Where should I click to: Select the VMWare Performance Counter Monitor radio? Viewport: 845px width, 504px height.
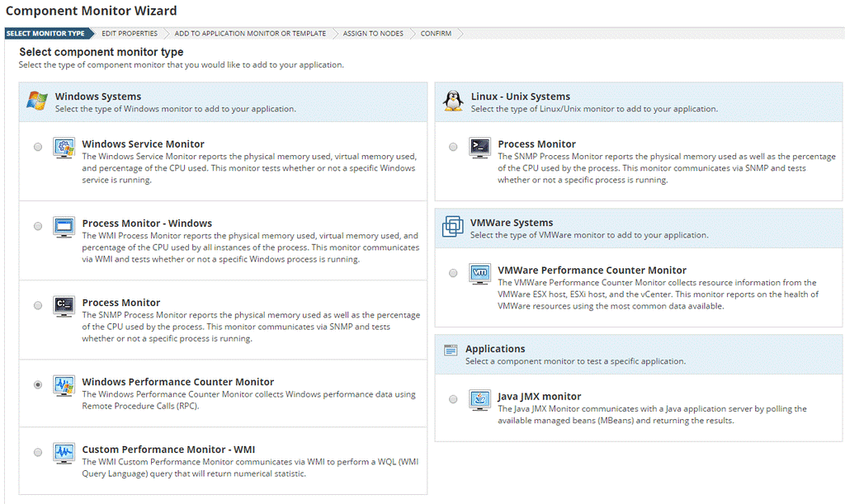tap(453, 273)
